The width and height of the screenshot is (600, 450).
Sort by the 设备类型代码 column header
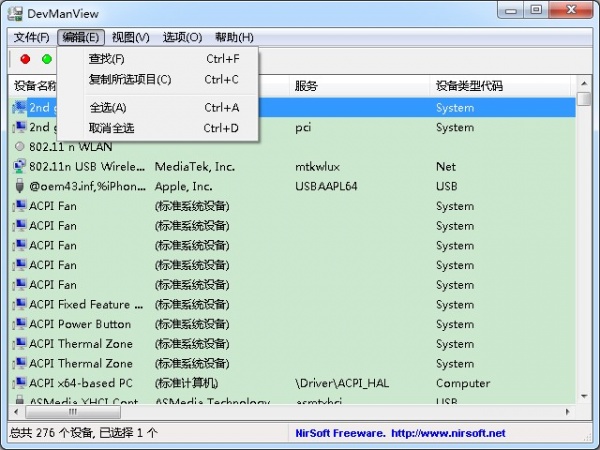[x=469, y=86]
